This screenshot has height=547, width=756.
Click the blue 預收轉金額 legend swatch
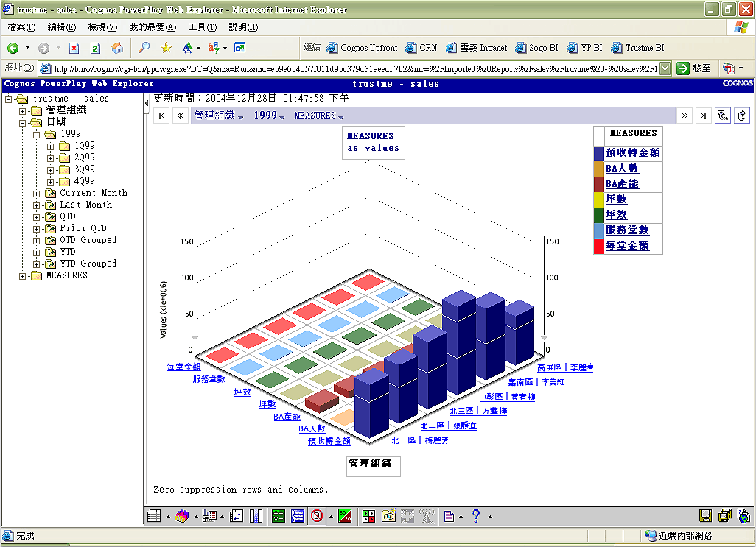pos(599,153)
